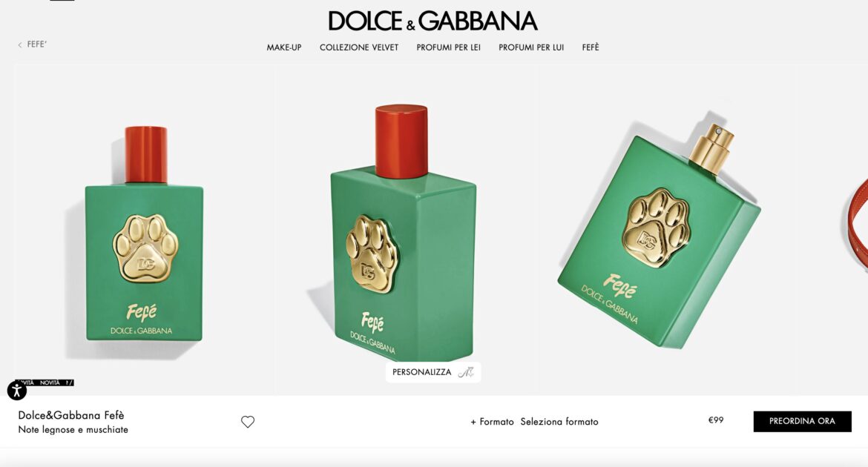
Task: Expand the Seleziona formato selector
Action: [x=559, y=422]
